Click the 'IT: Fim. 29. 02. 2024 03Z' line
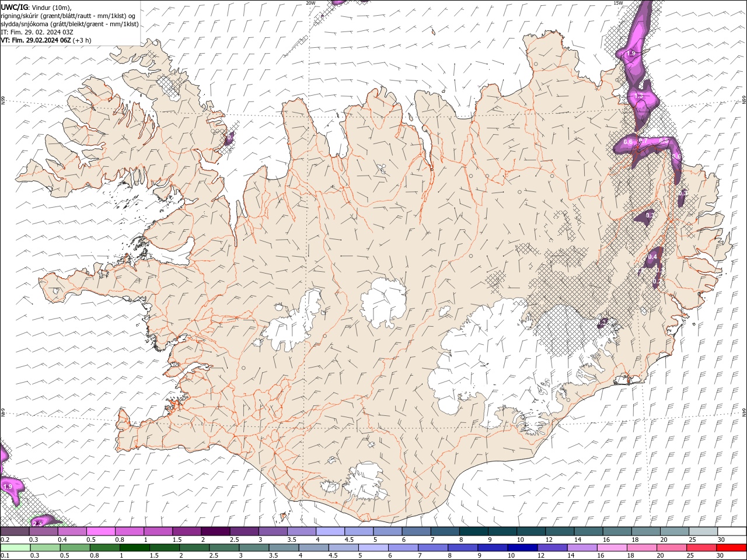The image size is (747, 560). pyautogui.click(x=36, y=32)
